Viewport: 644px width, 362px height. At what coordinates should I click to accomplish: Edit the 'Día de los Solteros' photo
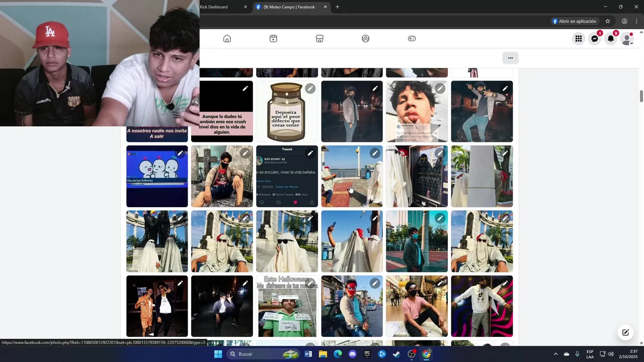click(180, 153)
